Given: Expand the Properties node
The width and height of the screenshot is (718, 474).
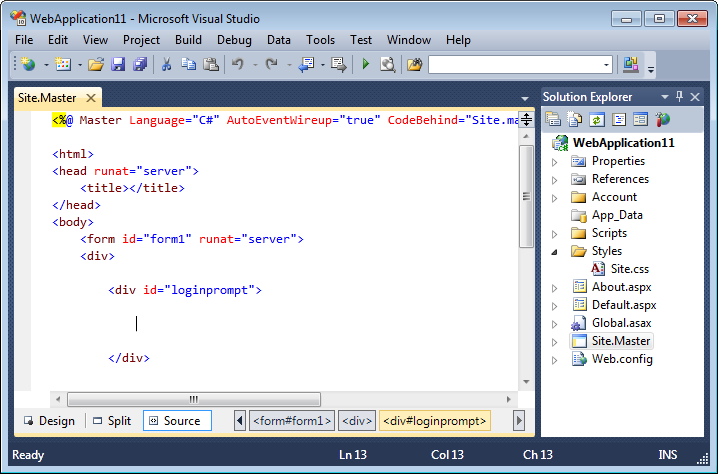Looking at the screenshot, I should [555, 162].
